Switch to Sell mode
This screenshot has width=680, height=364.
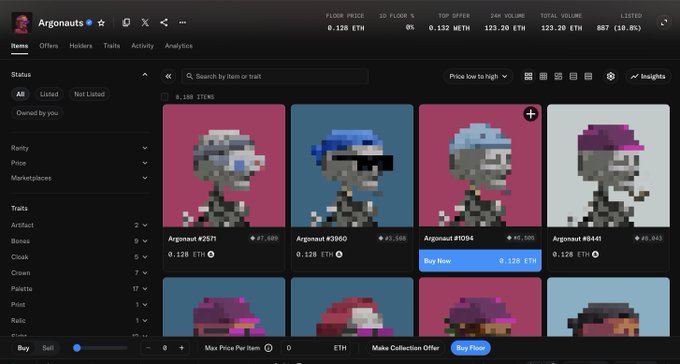[48, 348]
